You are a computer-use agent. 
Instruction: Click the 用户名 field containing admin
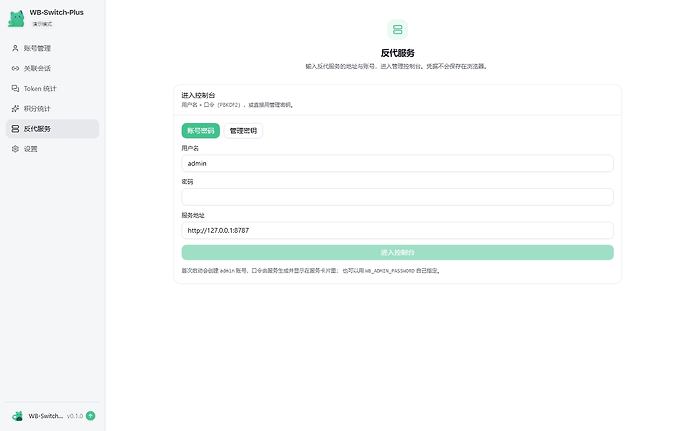(x=397, y=163)
